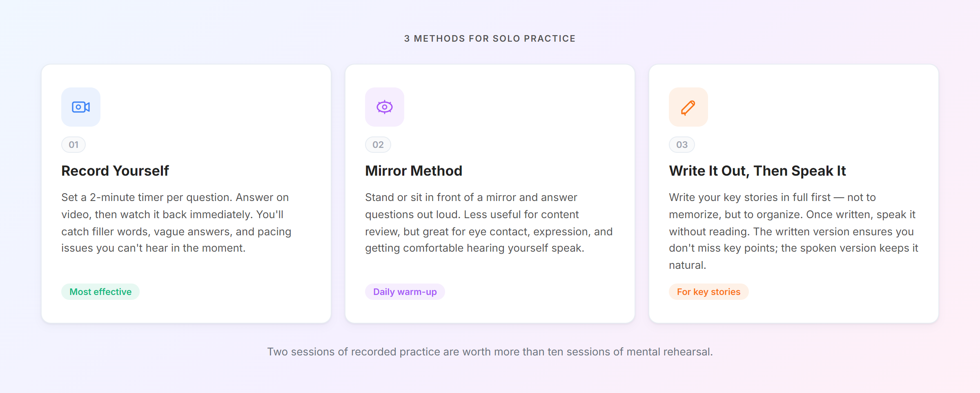
Task: Click the purple rounded icon tile above step 02
Action: [x=385, y=107]
